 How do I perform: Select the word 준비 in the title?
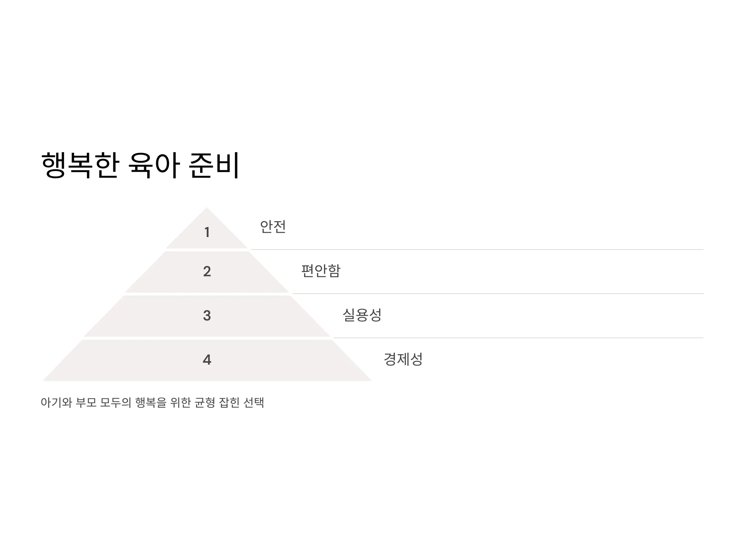214,165
